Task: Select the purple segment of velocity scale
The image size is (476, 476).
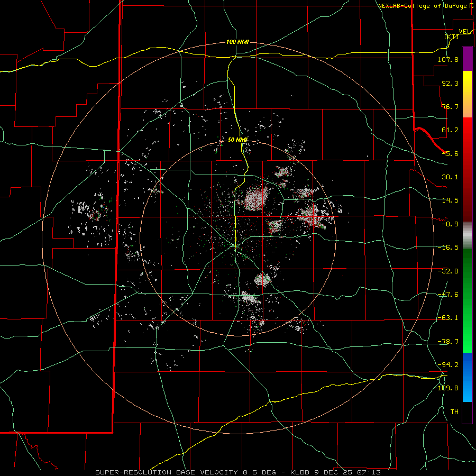Action: [467, 59]
